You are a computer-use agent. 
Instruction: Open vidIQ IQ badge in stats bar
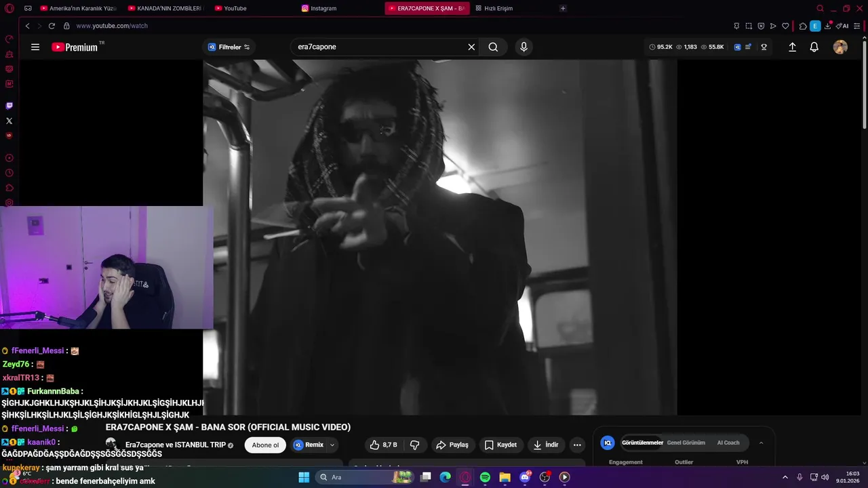tap(737, 47)
